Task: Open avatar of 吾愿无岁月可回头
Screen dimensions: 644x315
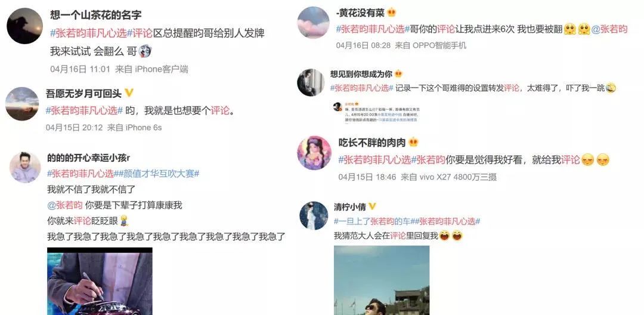Action: point(22,104)
